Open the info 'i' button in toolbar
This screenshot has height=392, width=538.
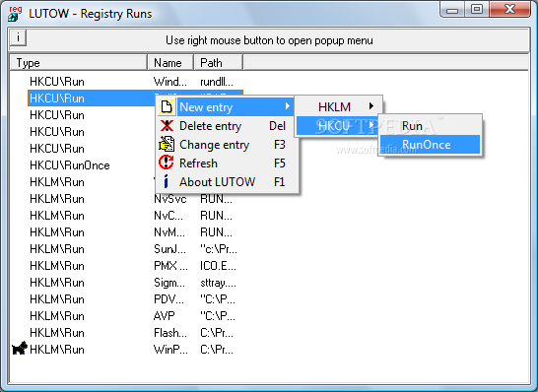pos(18,37)
